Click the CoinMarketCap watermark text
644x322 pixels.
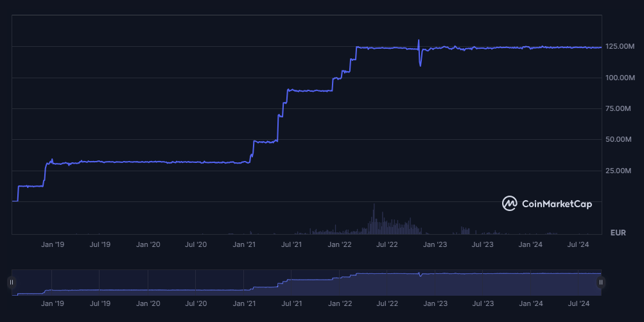coord(557,204)
